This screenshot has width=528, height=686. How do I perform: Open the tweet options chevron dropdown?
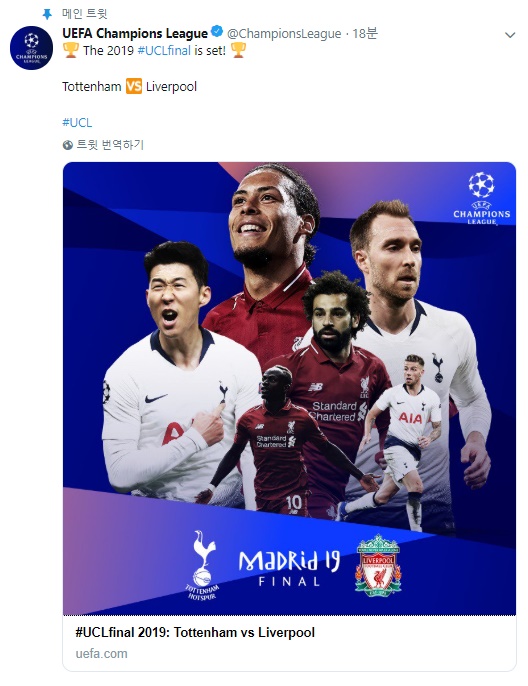510,35
